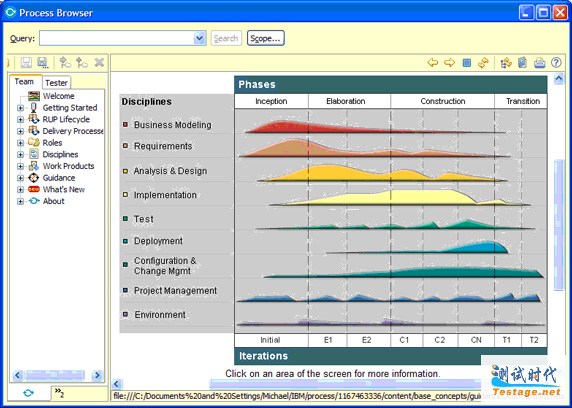Click the Guidance lifebuoy icon
The height and width of the screenshot is (408, 572).
click(x=34, y=178)
